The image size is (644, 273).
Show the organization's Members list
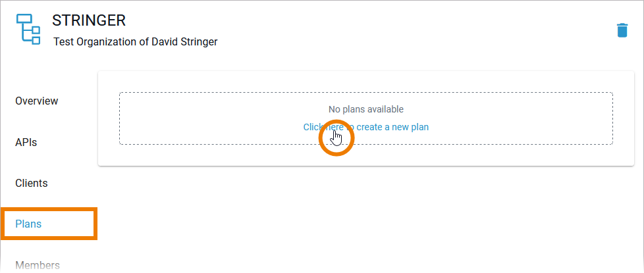[x=38, y=265]
